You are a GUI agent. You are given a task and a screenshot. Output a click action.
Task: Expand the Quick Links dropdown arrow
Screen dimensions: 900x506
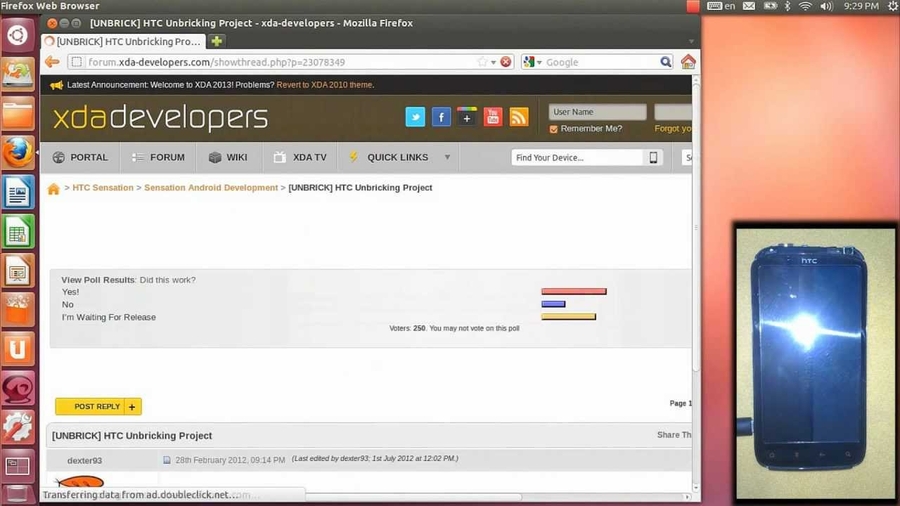point(447,157)
